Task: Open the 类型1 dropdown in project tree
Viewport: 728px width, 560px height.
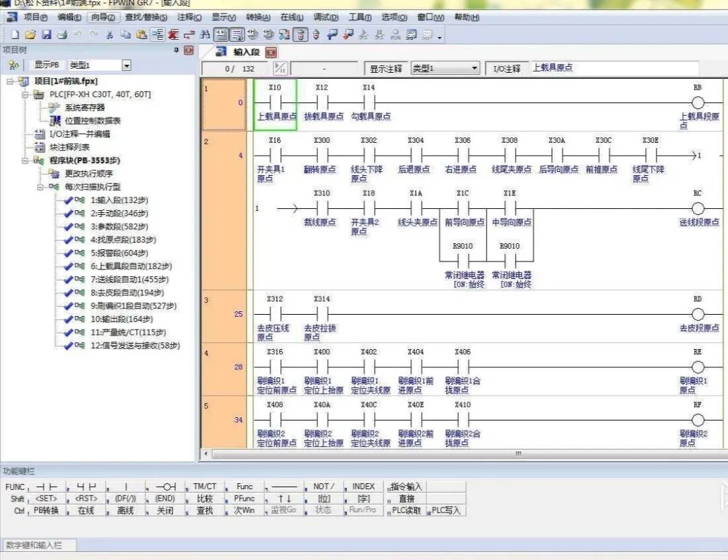Action: point(126,65)
